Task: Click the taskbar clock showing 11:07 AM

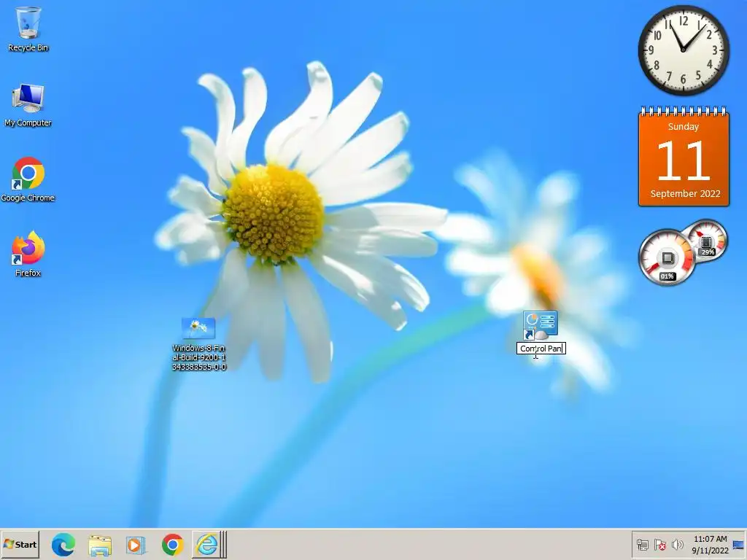Action: 711,539
